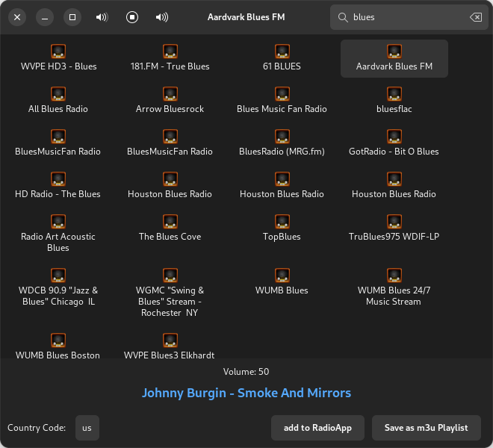Click the magnifier icon in search box
Viewport: 493px width, 448px height.
click(x=343, y=17)
